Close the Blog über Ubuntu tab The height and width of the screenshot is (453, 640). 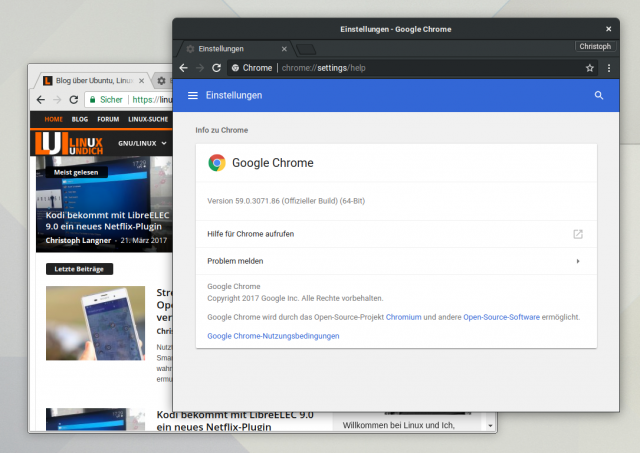tap(141, 81)
